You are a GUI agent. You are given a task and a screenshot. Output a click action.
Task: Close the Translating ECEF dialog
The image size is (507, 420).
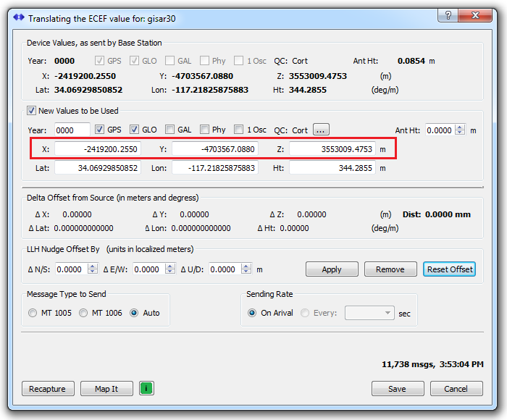[x=475, y=15]
